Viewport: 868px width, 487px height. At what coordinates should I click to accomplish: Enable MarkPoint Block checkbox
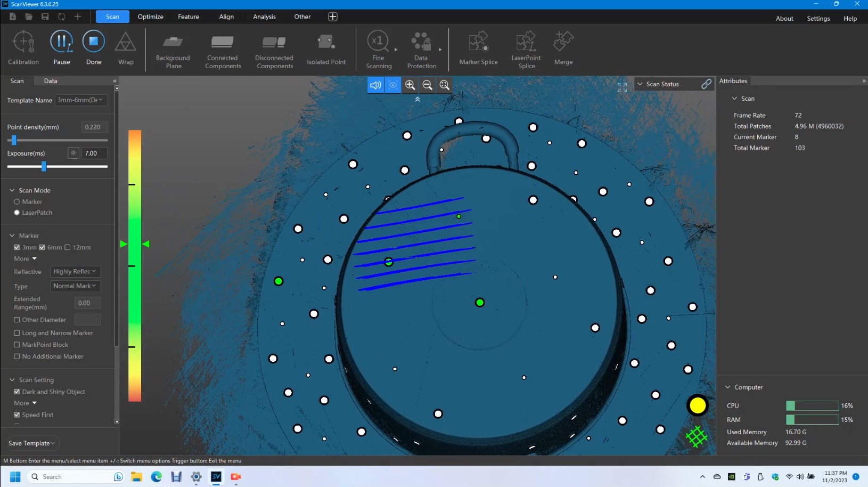17,345
